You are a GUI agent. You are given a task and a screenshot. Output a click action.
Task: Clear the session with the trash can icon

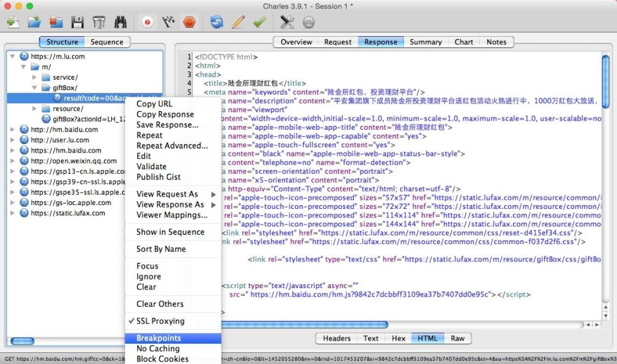[x=99, y=22]
